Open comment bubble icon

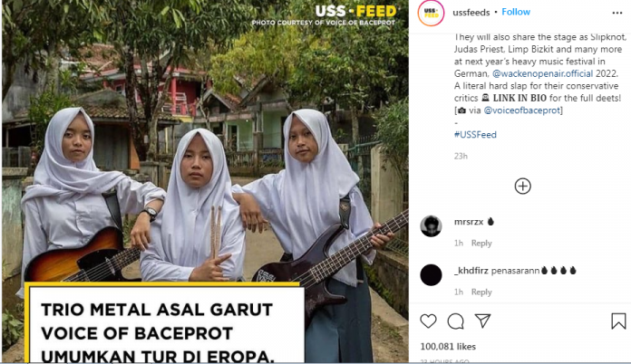[455, 321]
